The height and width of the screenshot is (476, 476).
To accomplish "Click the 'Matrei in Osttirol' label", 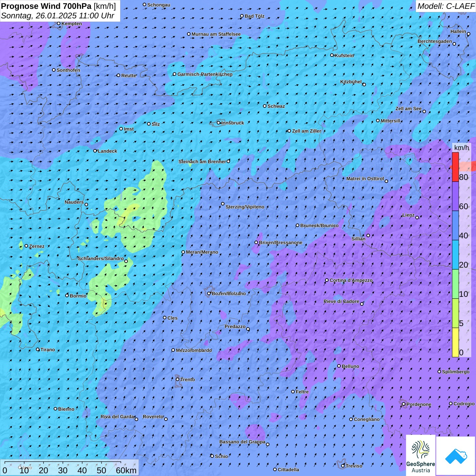I will pos(365,178).
